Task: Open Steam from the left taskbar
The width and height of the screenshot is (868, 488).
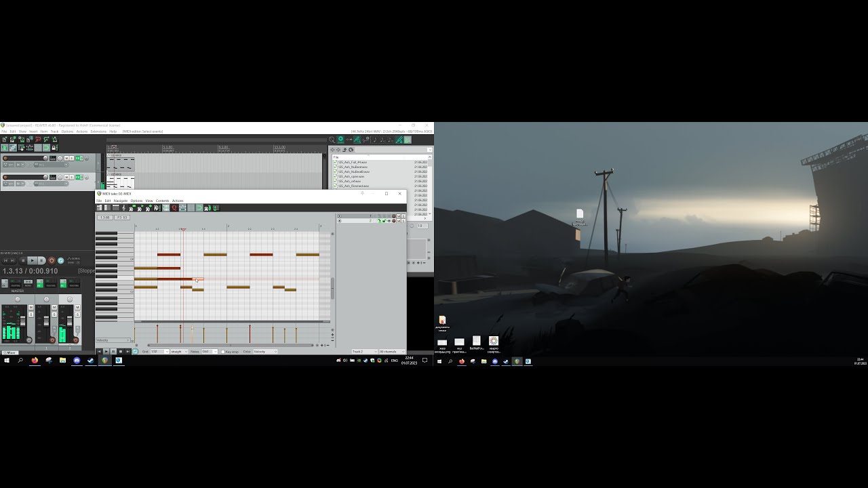Action: tap(90, 361)
